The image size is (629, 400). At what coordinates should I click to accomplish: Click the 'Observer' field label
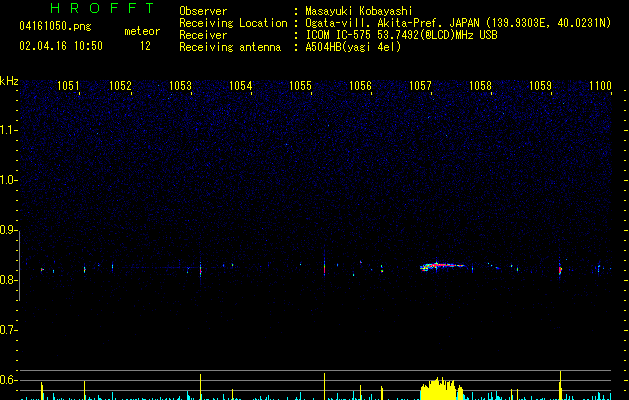[x=203, y=11]
